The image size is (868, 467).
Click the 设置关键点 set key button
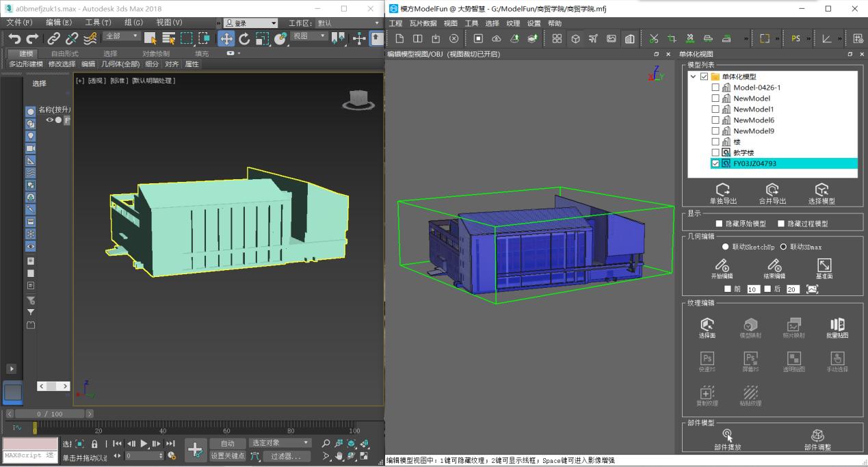pyautogui.click(x=227, y=456)
